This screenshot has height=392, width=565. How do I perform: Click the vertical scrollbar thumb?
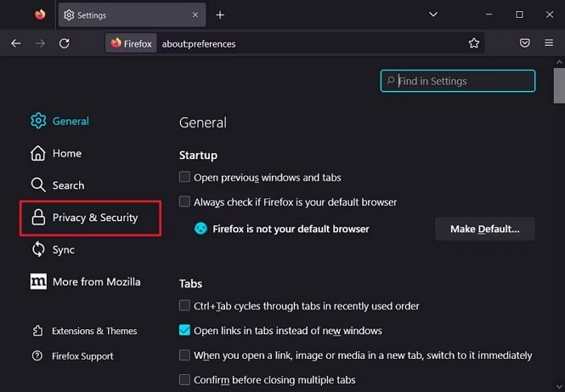[559, 85]
